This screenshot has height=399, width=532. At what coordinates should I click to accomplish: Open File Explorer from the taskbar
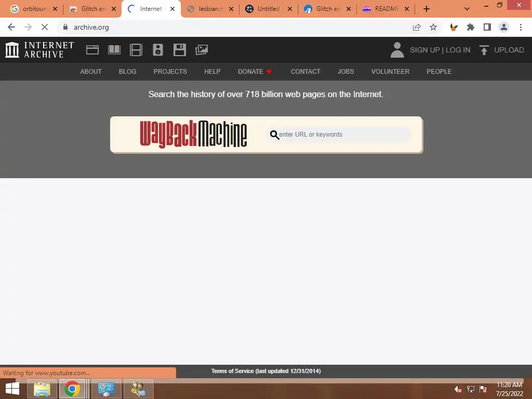click(42, 389)
